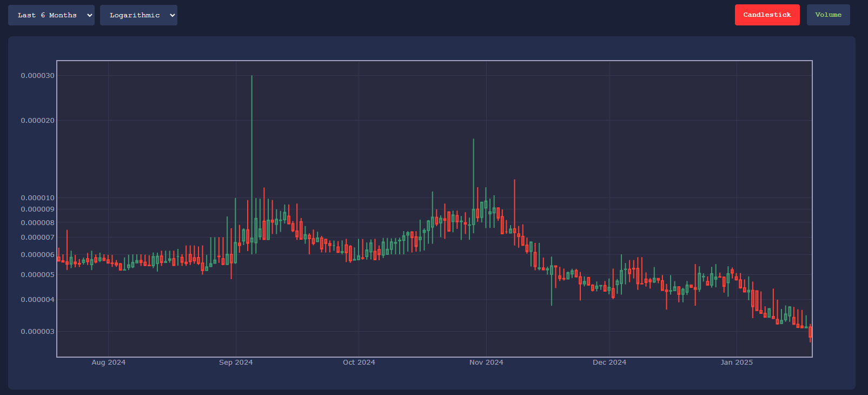Click the 0.000003 y-axis price label
868x395 pixels.
pyautogui.click(x=38, y=332)
